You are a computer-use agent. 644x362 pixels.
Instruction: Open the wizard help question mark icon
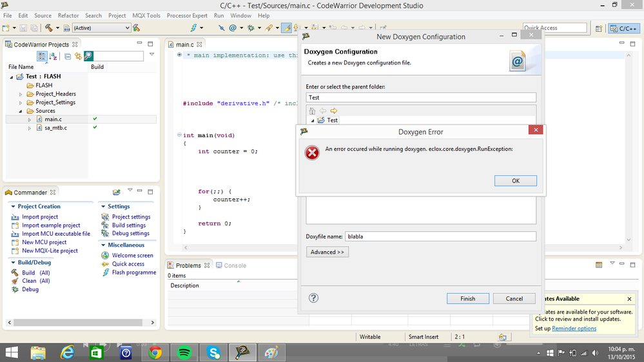[313, 298]
